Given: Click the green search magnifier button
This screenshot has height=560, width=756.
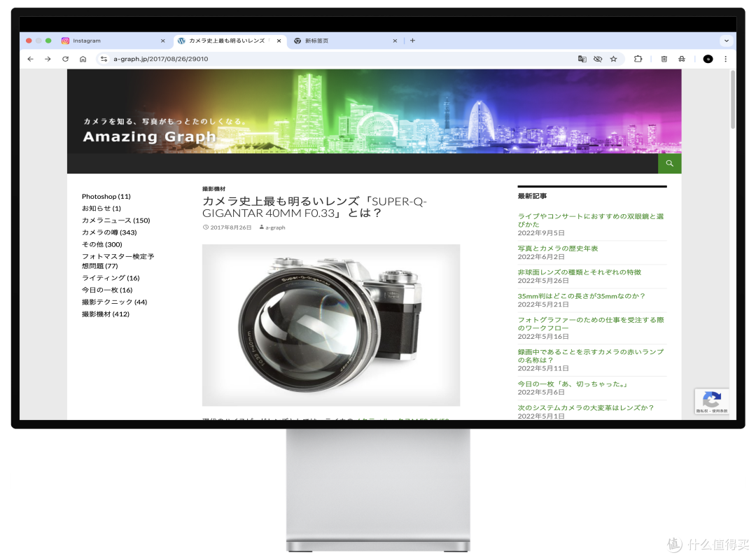Looking at the screenshot, I should (669, 164).
